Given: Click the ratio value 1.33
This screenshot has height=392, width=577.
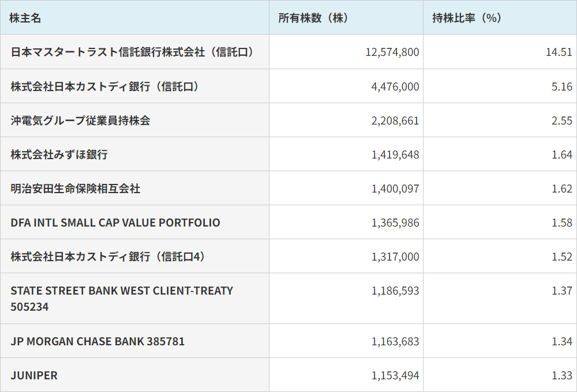Looking at the screenshot, I should 561,375.
